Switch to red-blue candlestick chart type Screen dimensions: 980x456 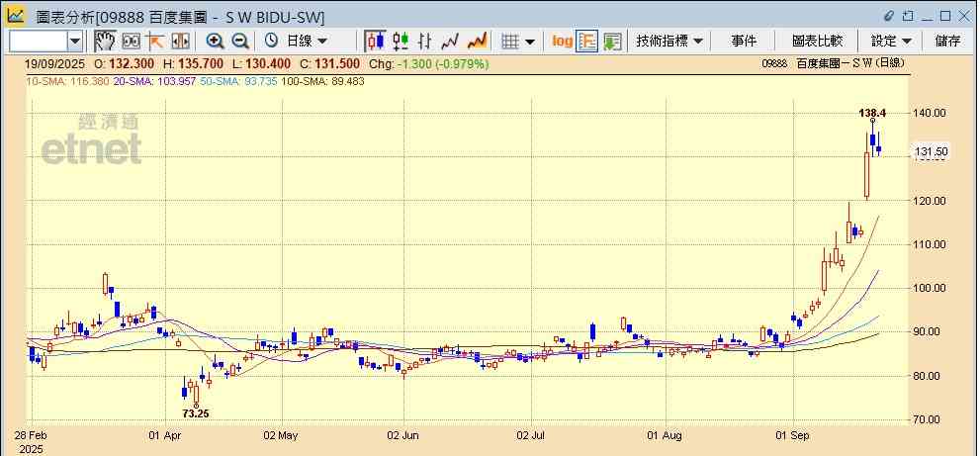click(x=376, y=42)
